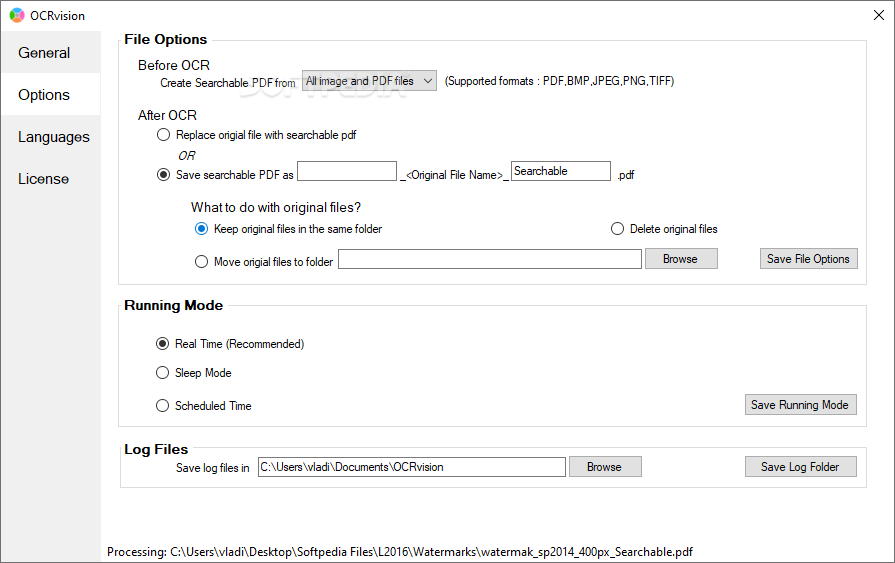Click the 'Log Files' group heading
895x563 pixels.
pyautogui.click(x=156, y=449)
